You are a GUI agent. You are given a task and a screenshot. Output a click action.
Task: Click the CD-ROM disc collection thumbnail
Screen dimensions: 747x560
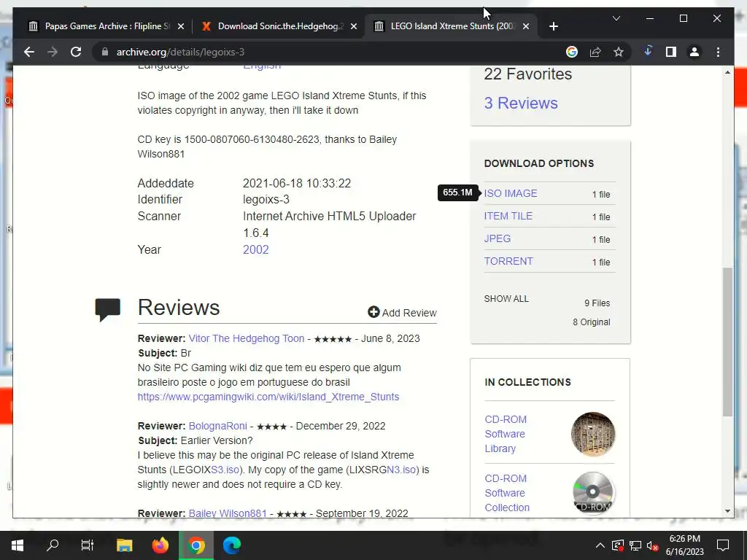(592, 493)
